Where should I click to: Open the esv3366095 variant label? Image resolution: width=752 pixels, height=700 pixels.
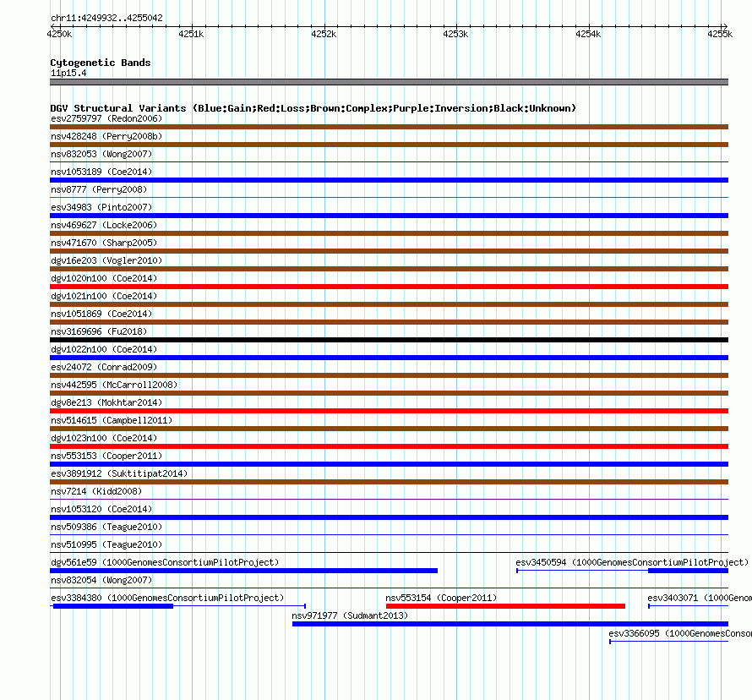679,633
